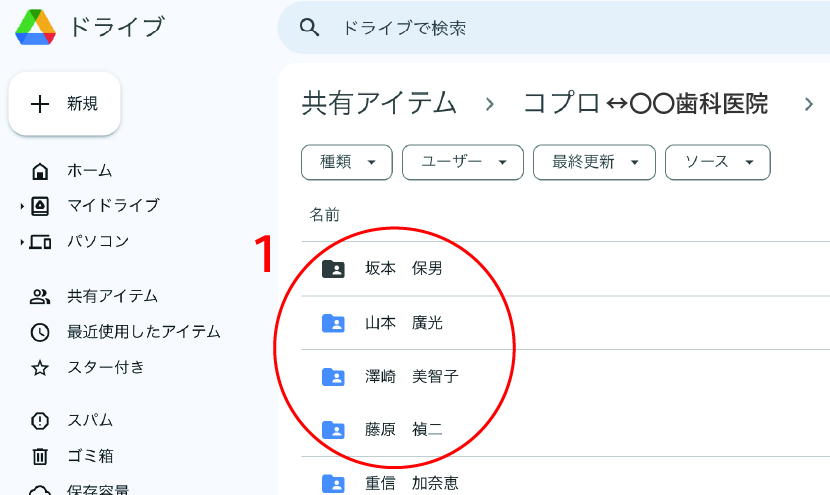Open the 種類 filter dropdown

tap(346, 162)
